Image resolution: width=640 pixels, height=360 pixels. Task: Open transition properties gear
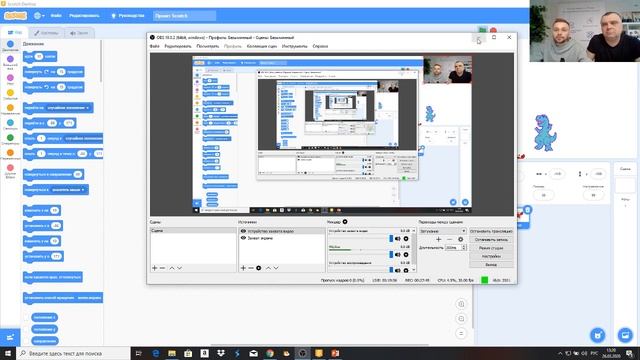pyautogui.click(x=460, y=239)
